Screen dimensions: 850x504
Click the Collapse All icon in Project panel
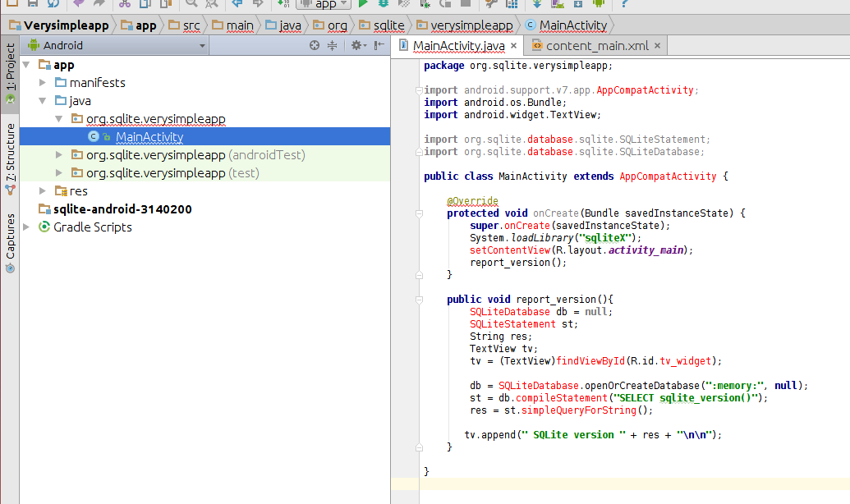[x=333, y=46]
